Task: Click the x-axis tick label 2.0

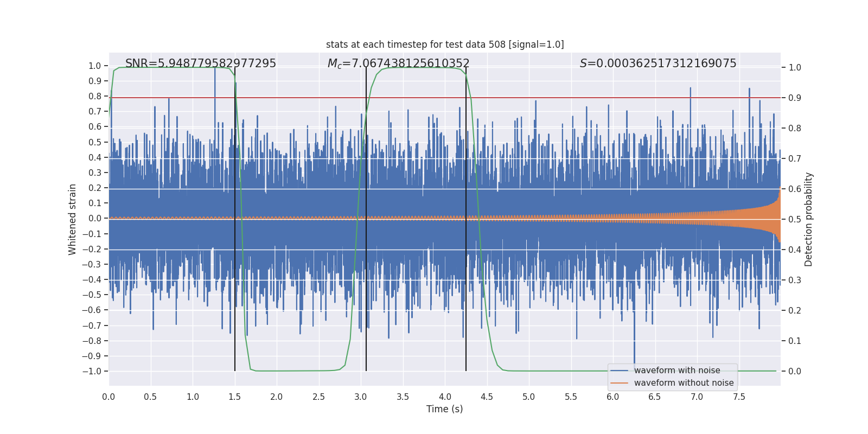Action: point(277,397)
